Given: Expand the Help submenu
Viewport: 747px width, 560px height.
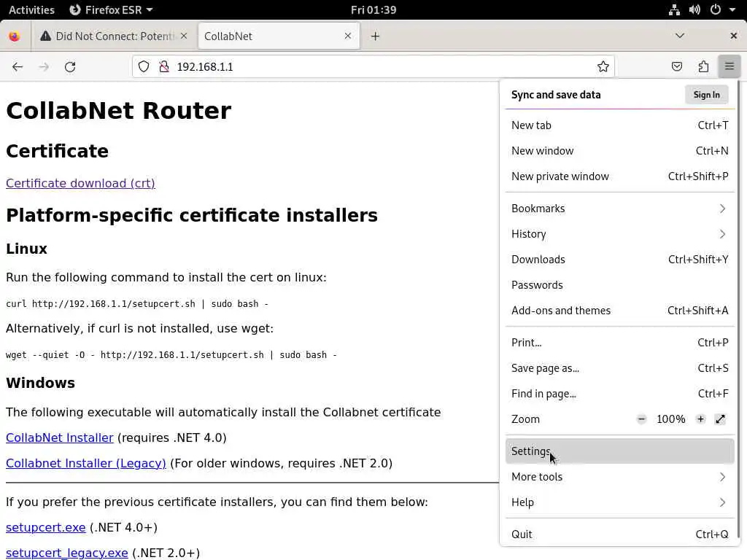Looking at the screenshot, I should click(x=619, y=502).
